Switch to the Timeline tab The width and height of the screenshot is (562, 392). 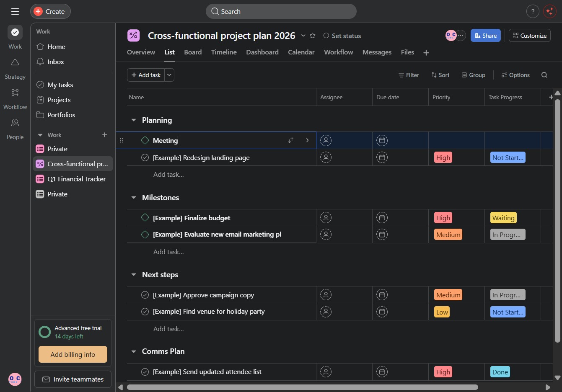[224, 52]
